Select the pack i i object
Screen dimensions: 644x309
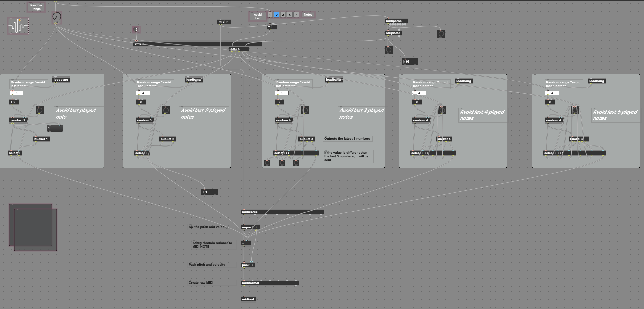248,265
